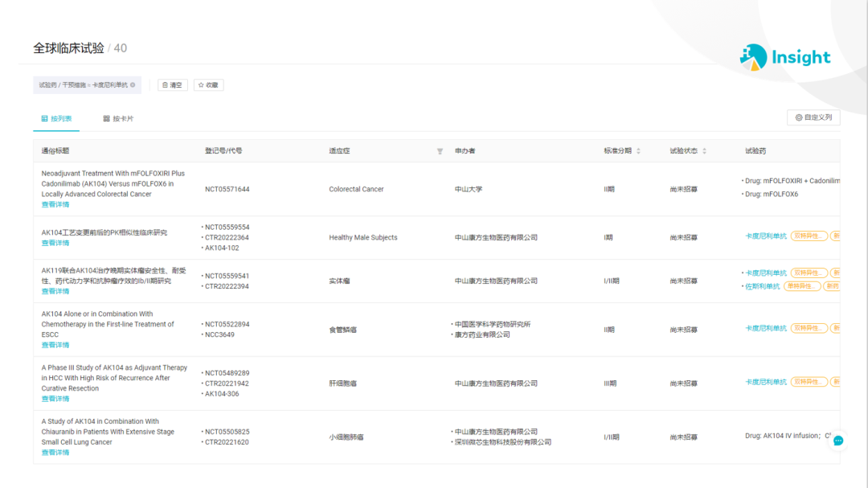The image size is (868, 488).
Task: Click the 试验药 column header
Action: point(755,150)
